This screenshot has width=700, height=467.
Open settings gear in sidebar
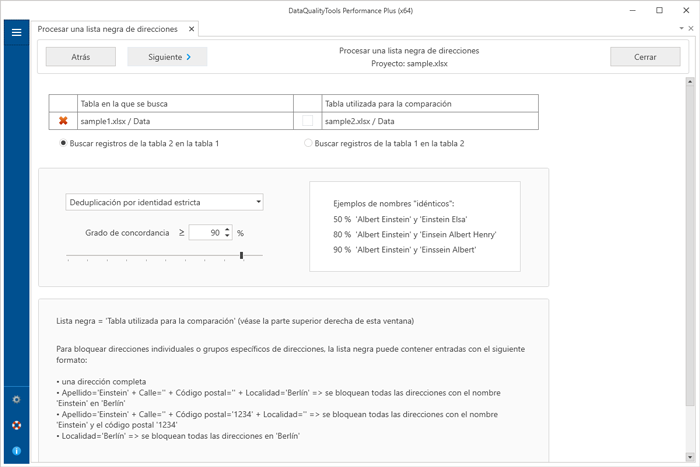click(17, 400)
